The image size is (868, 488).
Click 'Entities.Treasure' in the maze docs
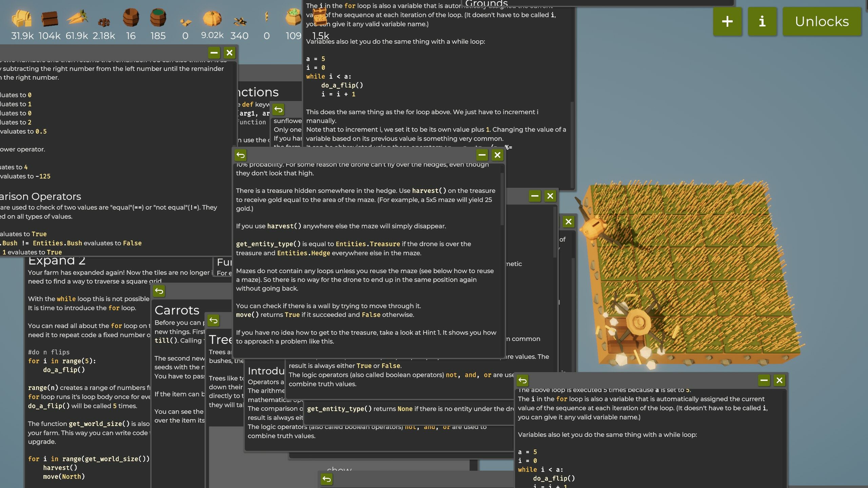coord(368,244)
